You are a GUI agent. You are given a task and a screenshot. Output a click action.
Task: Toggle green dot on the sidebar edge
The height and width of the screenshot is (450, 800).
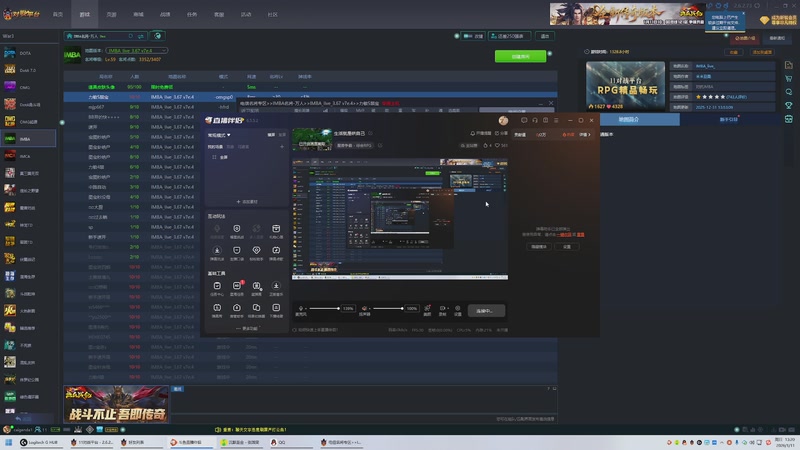(x=62, y=122)
